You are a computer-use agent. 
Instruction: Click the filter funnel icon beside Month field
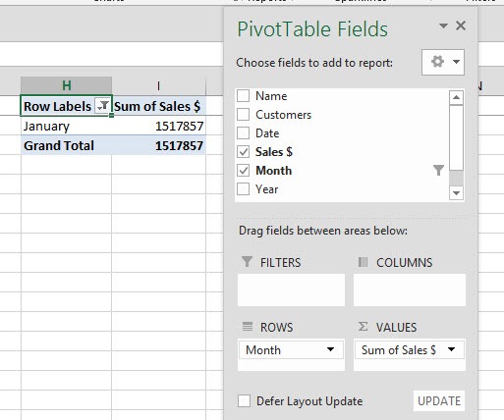pyautogui.click(x=438, y=170)
